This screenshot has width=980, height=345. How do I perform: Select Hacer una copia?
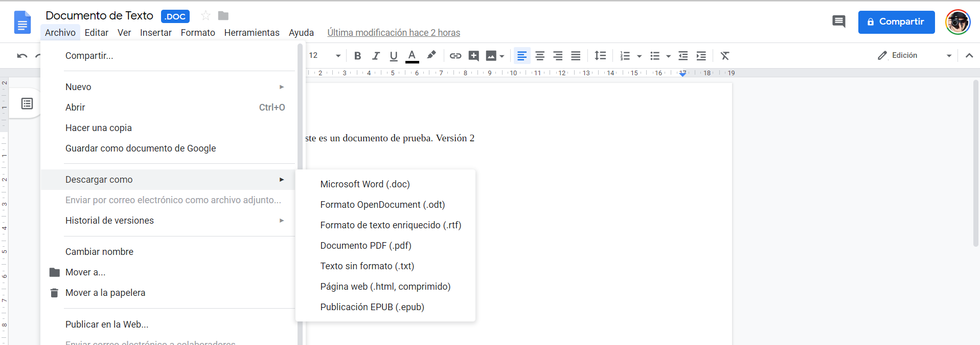tap(168, 127)
